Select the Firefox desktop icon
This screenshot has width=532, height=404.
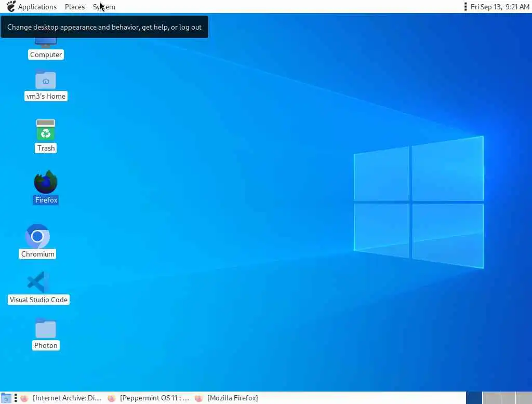click(46, 182)
